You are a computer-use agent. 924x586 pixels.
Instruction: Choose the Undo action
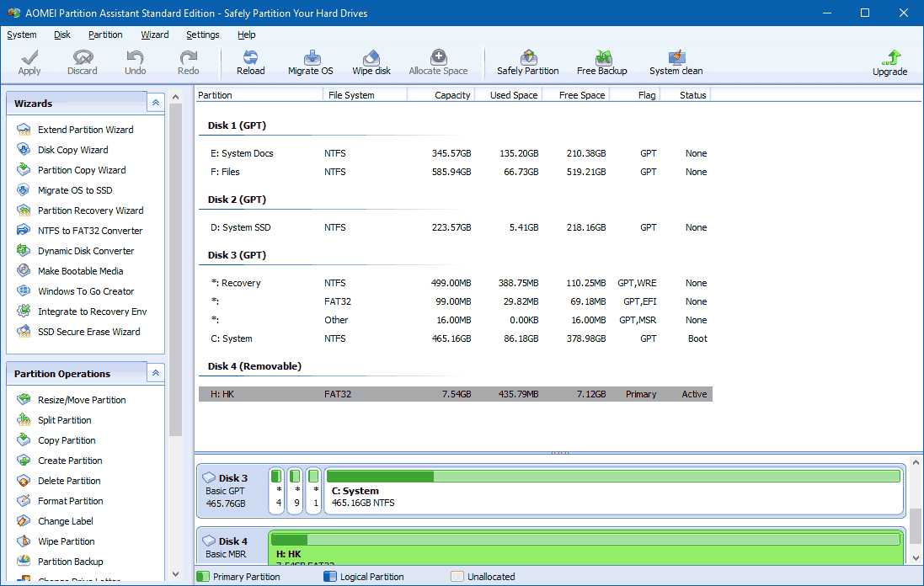tap(135, 61)
